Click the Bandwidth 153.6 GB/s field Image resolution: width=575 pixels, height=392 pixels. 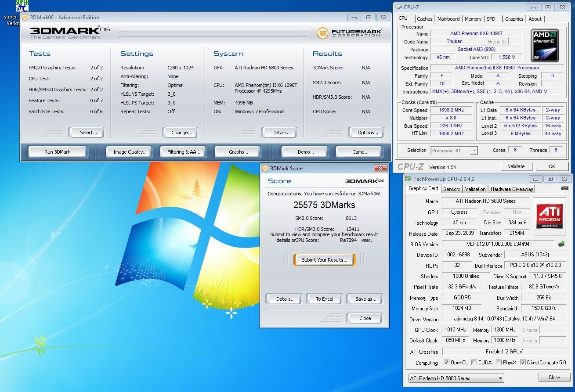(x=543, y=308)
